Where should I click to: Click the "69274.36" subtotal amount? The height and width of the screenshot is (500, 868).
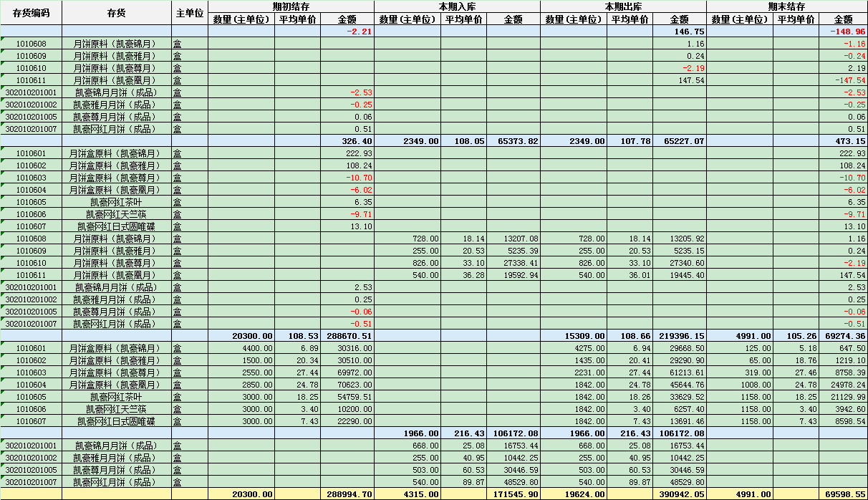tap(843, 336)
